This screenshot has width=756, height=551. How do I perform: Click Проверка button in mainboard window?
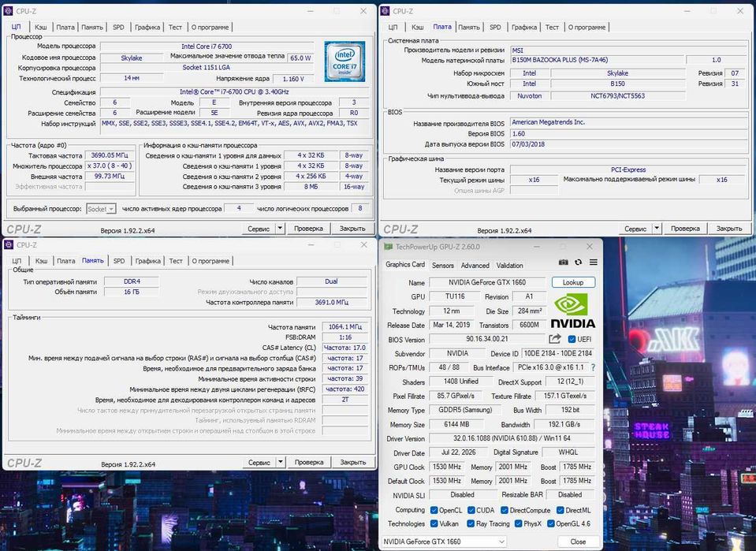pos(685,229)
